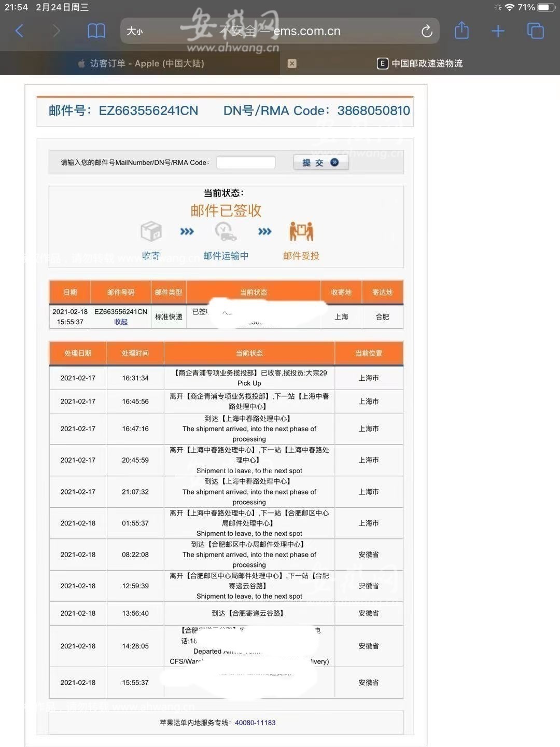Click the 邮件类型 column header
The height and width of the screenshot is (747, 560).
pos(169,293)
